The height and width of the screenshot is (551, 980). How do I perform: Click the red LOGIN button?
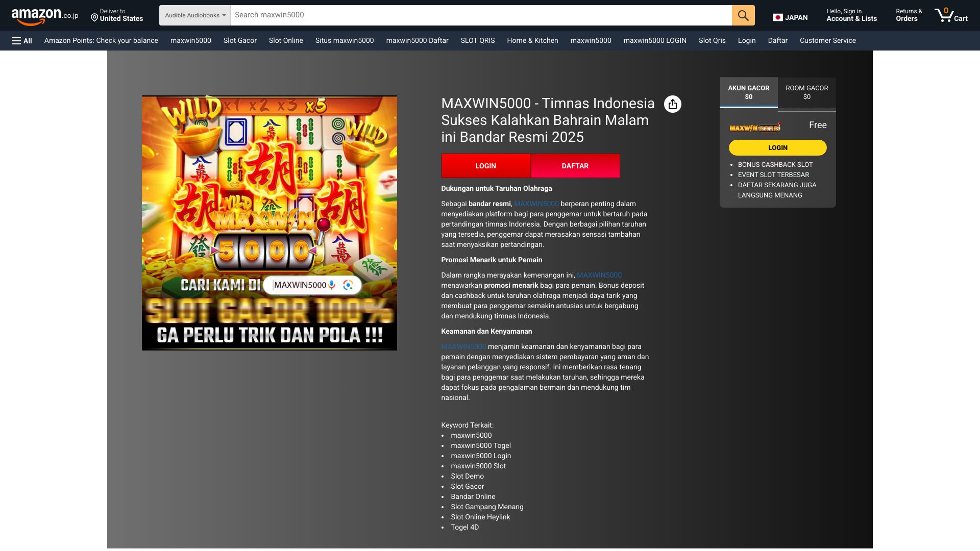[486, 166]
